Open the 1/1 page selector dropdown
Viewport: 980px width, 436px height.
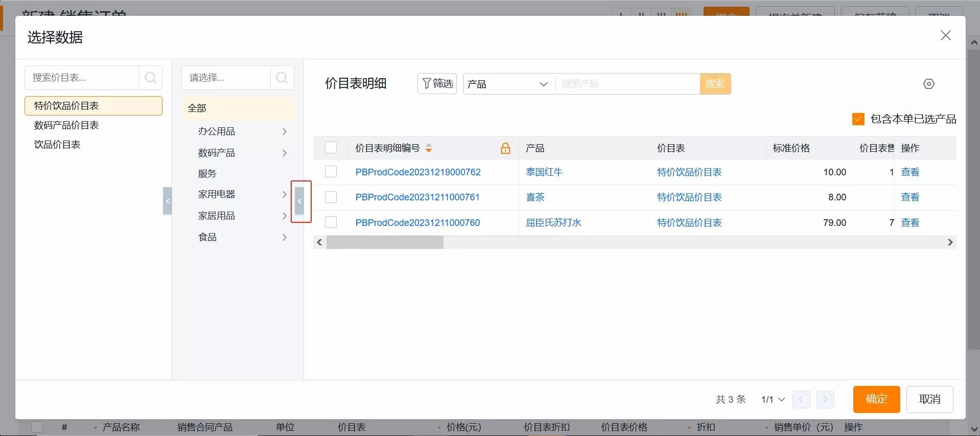(773, 400)
